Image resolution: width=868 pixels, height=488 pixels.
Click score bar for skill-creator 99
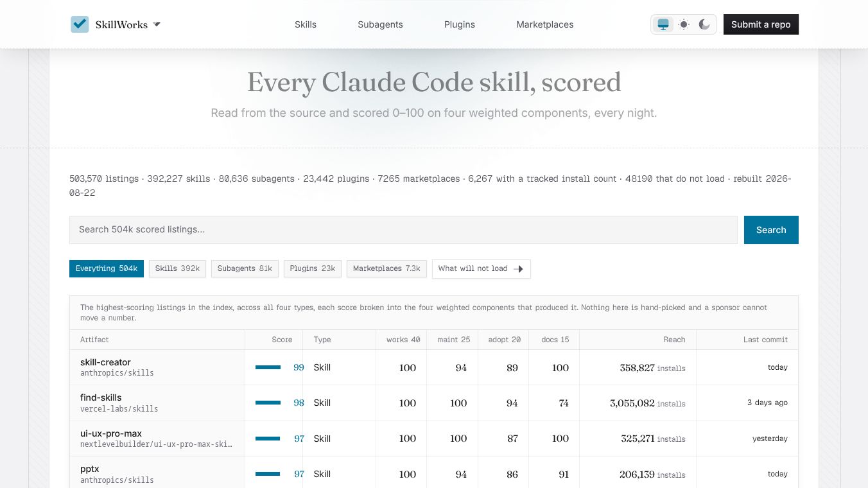(268, 367)
